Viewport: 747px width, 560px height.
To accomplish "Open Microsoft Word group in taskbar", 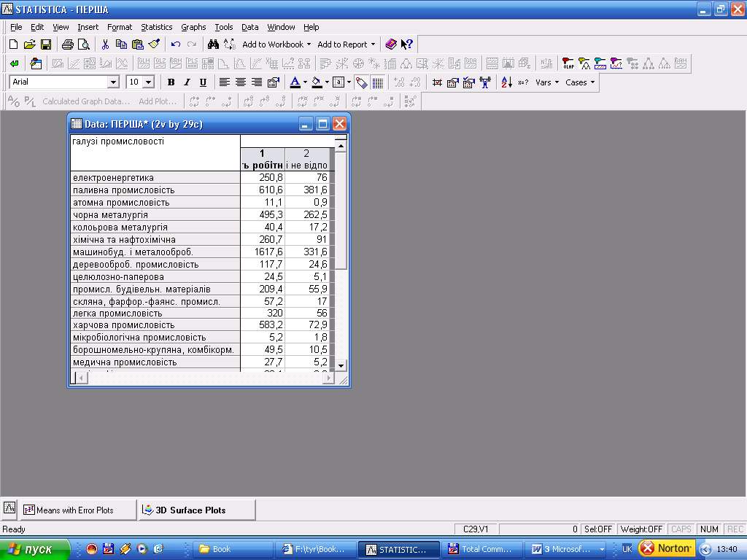I will [565, 549].
